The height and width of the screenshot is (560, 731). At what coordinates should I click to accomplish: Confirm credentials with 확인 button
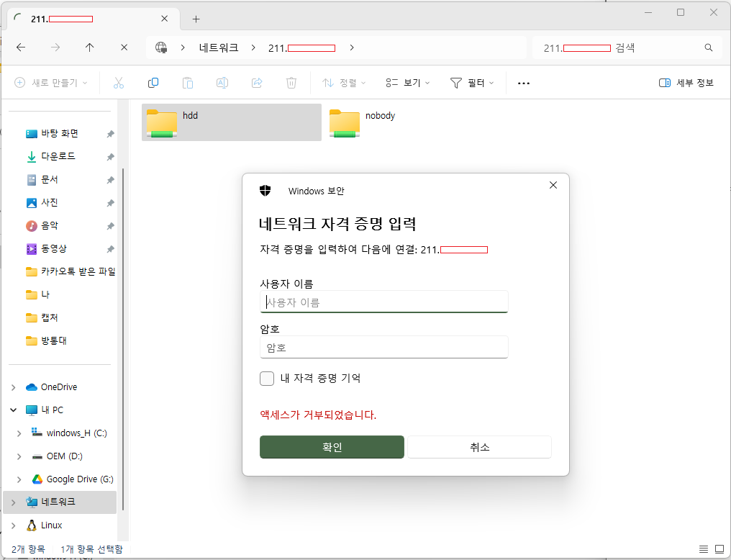pos(332,447)
